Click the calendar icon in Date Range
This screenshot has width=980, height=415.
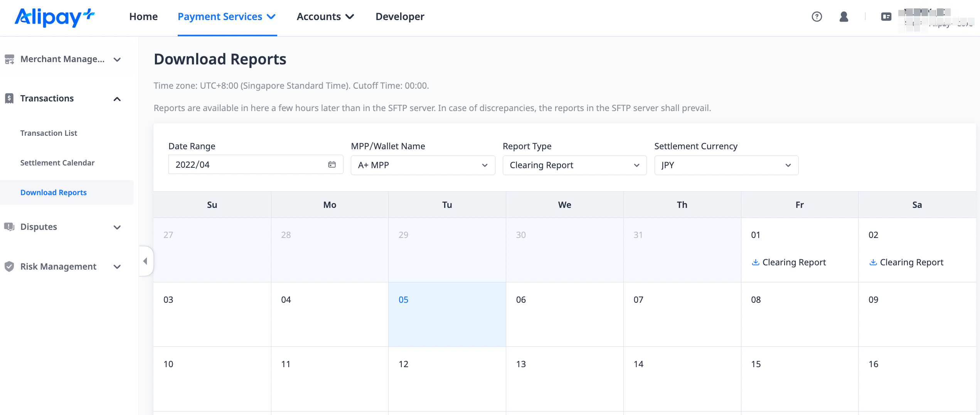coord(332,165)
